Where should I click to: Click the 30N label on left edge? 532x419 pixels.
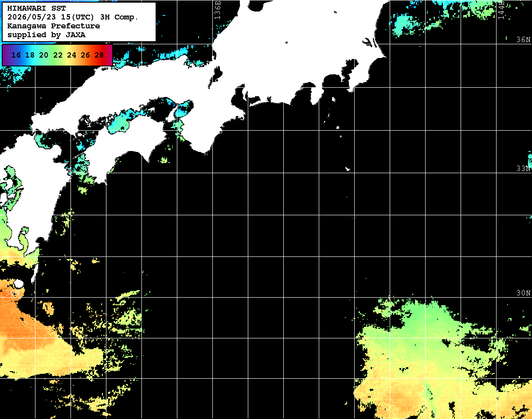pos(12,293)
